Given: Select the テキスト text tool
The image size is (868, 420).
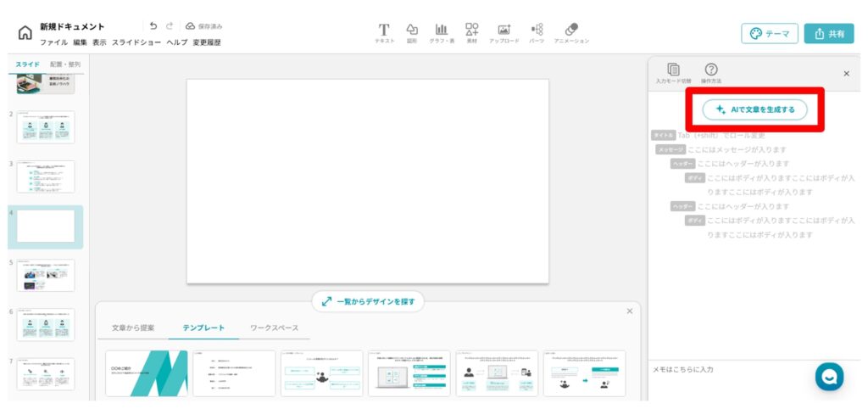Looking at the screenshot, I should 385,32.
